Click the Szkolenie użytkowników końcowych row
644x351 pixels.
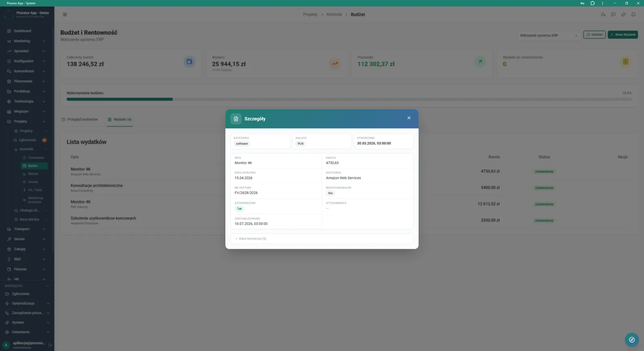tap(349, 220)
